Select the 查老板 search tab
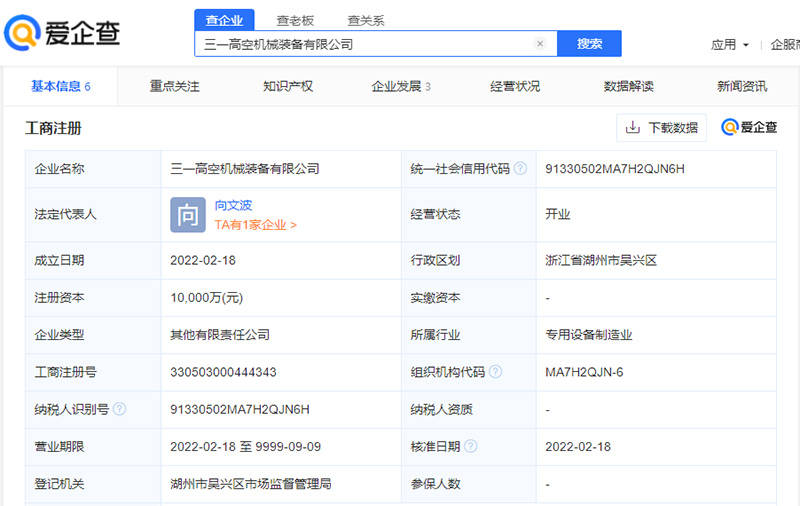This screenshot has height=506, width=800. 295,21
